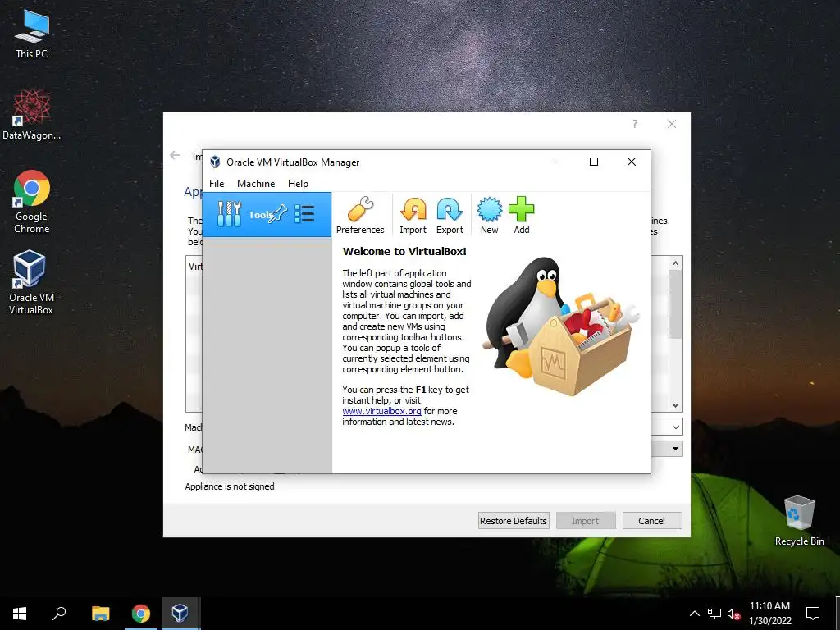This screenshot has height=630, width=840.
Task: Create a New virtual machine
Action: pos(489,216)
